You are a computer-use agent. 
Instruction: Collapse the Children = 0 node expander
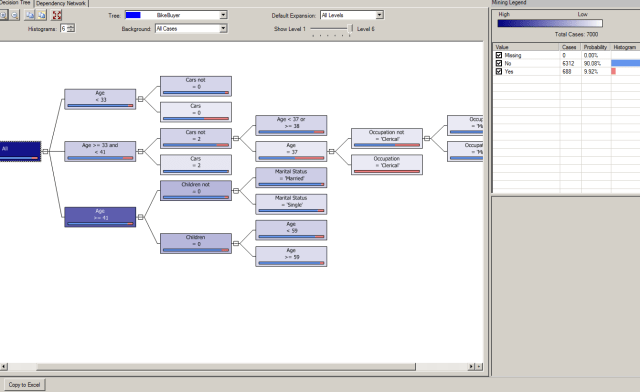(236, 243)
